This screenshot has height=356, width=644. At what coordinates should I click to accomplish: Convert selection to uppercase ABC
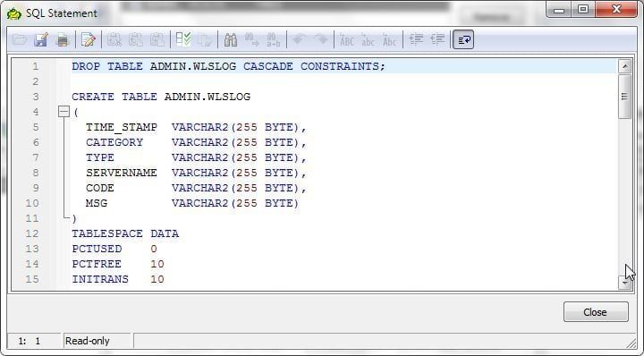[347, 40]
